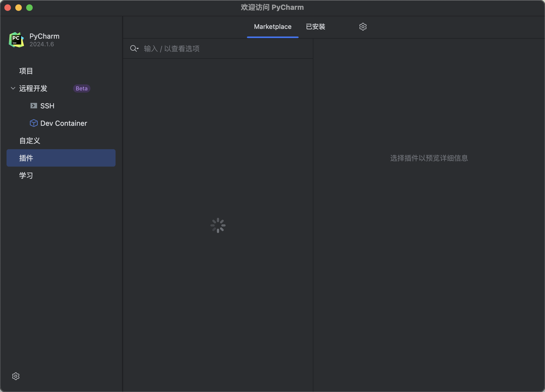Click the plugin search input field
Image resolution: width=545 pixels, height=392 pixels.
tap(223, 49)
